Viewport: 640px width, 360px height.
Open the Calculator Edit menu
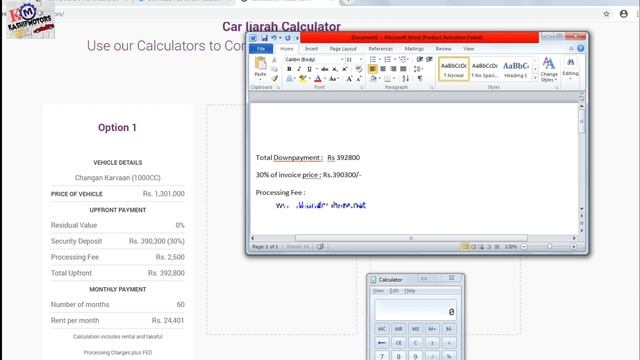coord(394,291)
